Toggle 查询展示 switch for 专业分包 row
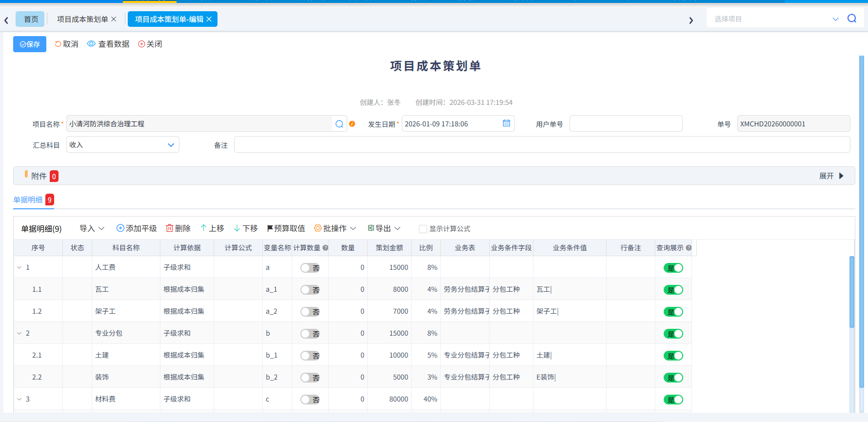 tap(673, 334)
